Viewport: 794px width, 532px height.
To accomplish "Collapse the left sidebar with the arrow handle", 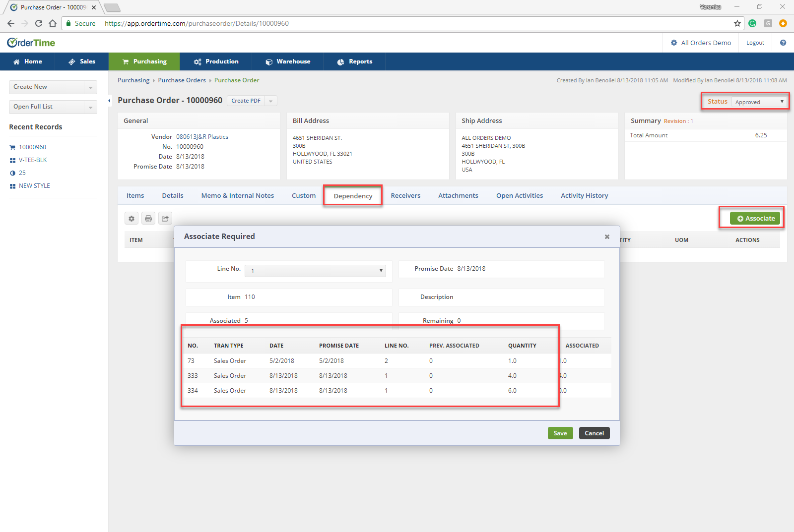I will [109, 101].
